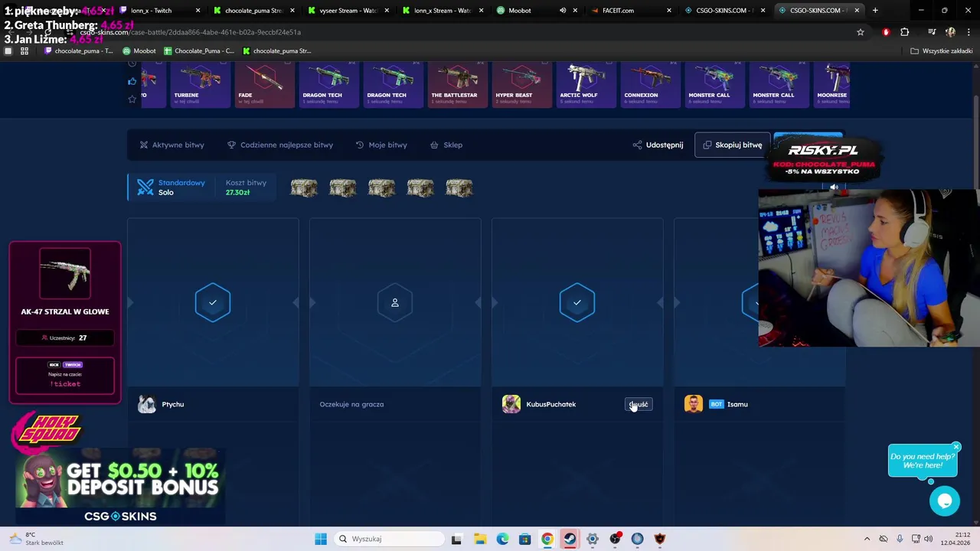Click the thumbs-up icon beside live drops
The height and width of the screenshot is (551, 980).
pyautogui.click(x=132, y=81)
